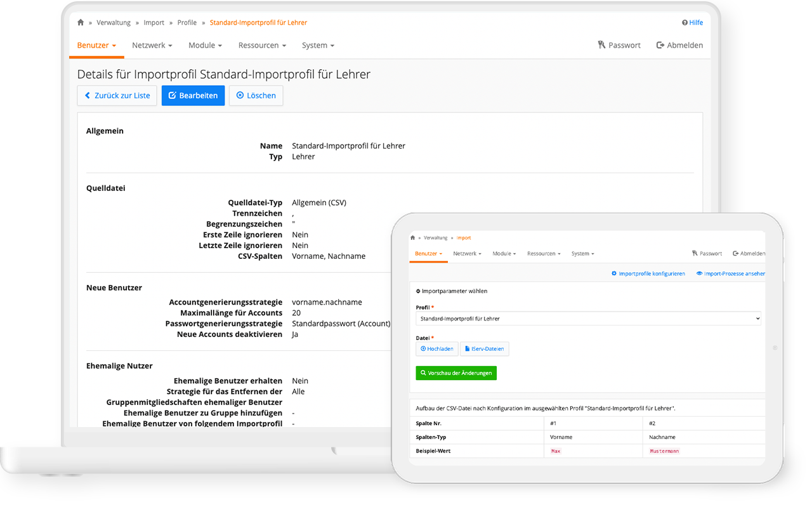Expand Benutzer menu in laptop window
This screenshot has width=812, height=507.
tap(96, 45)
